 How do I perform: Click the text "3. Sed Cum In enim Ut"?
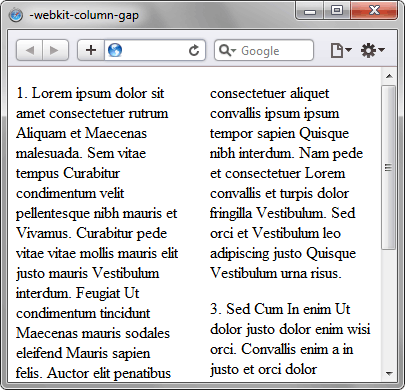tap(280, 309)
